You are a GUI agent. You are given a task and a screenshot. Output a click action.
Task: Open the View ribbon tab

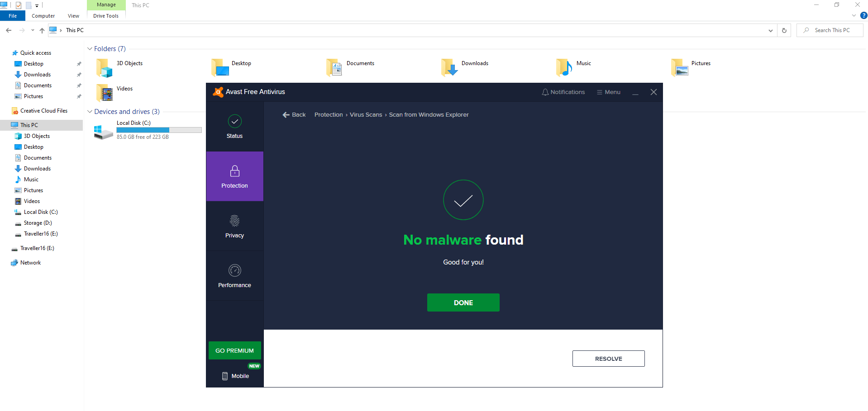point(73,16)
